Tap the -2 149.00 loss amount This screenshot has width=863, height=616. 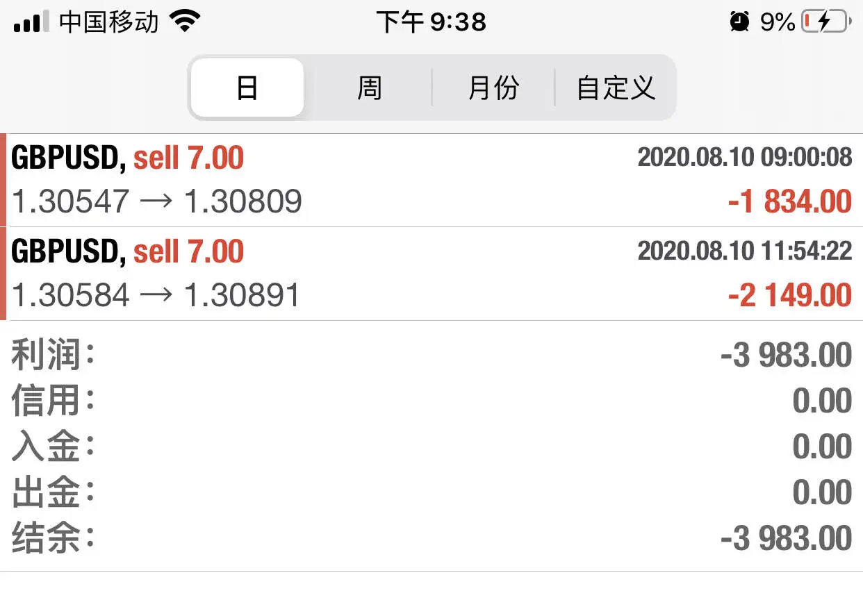pyautogui.click(x=789, y=295)
